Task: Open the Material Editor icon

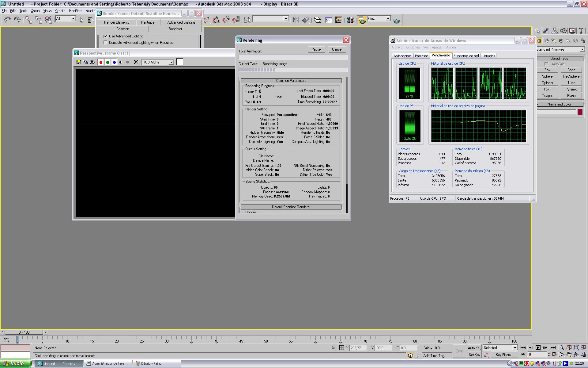Action: pos(350,20)
